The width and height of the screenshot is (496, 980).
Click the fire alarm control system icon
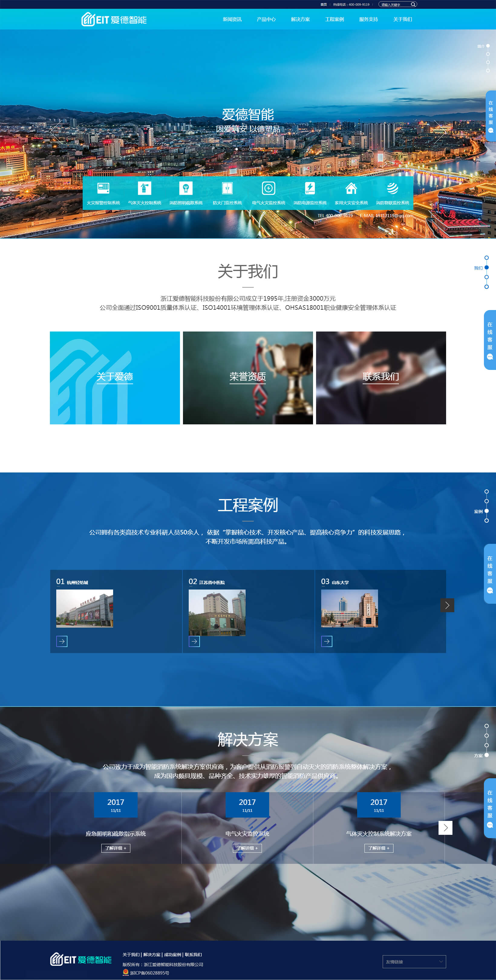coord(103,188)
